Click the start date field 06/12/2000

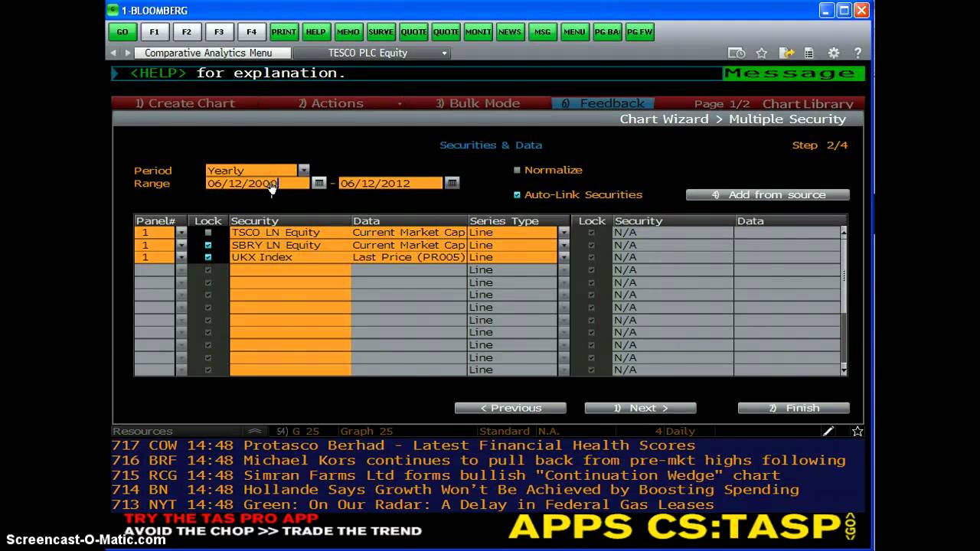click(258, 183)
